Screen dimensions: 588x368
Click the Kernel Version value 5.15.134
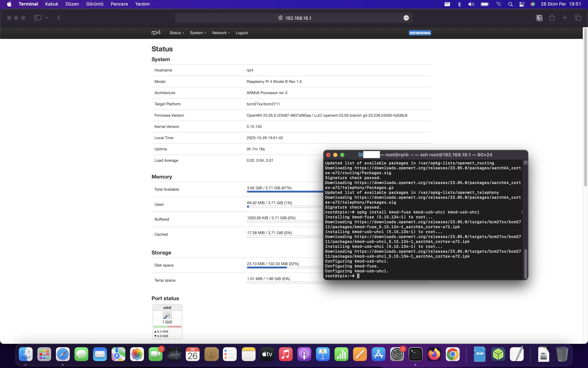[254, 127]
